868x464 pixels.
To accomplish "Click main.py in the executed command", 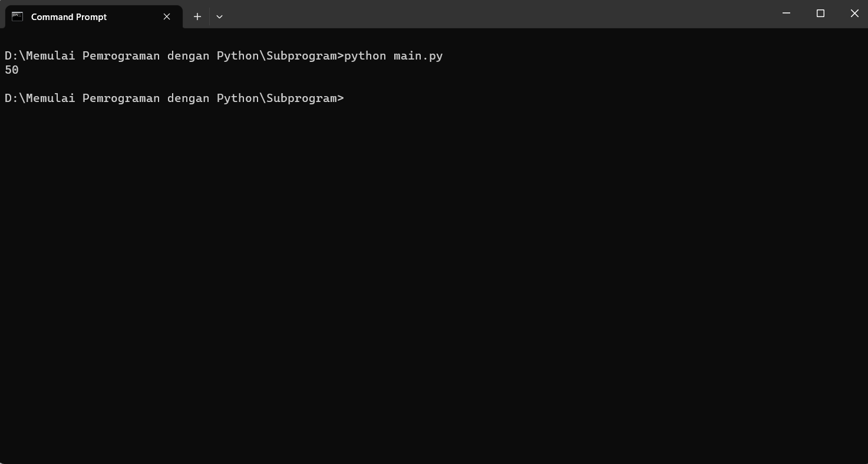I will 418,56.
